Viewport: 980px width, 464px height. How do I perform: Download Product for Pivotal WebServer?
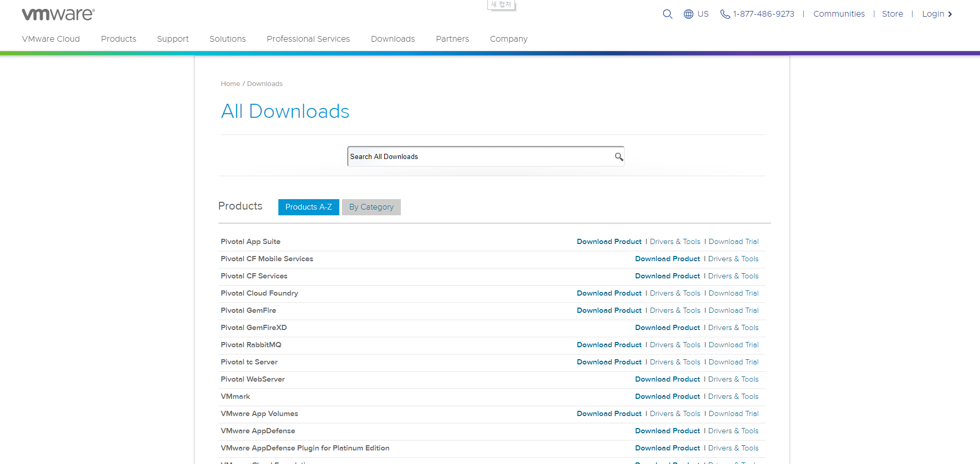click(x=667, y=379)
